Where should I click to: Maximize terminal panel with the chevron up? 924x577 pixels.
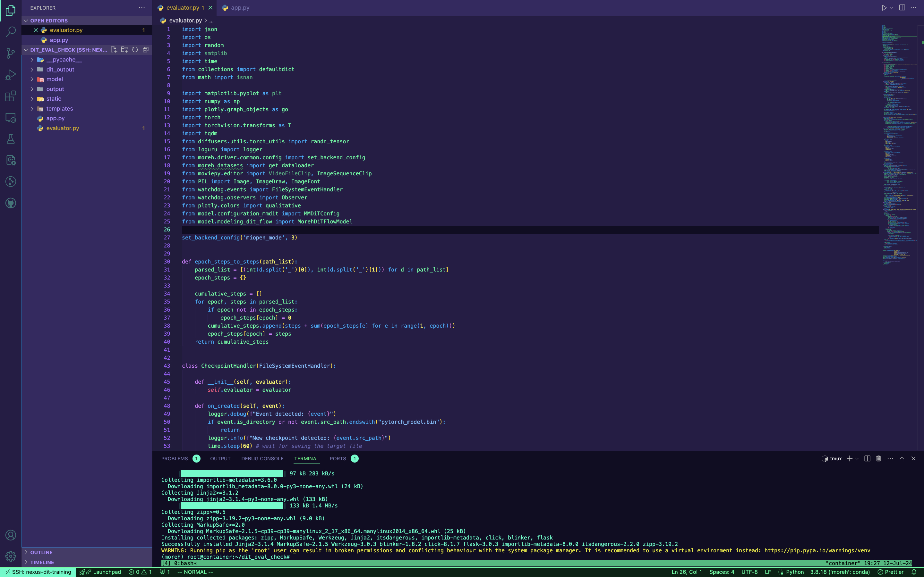902,458
